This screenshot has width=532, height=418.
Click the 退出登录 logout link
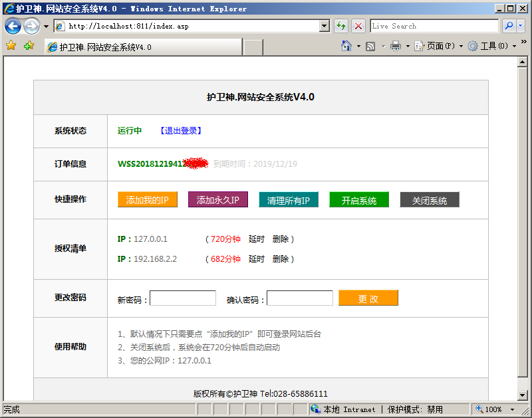(181, 131)
